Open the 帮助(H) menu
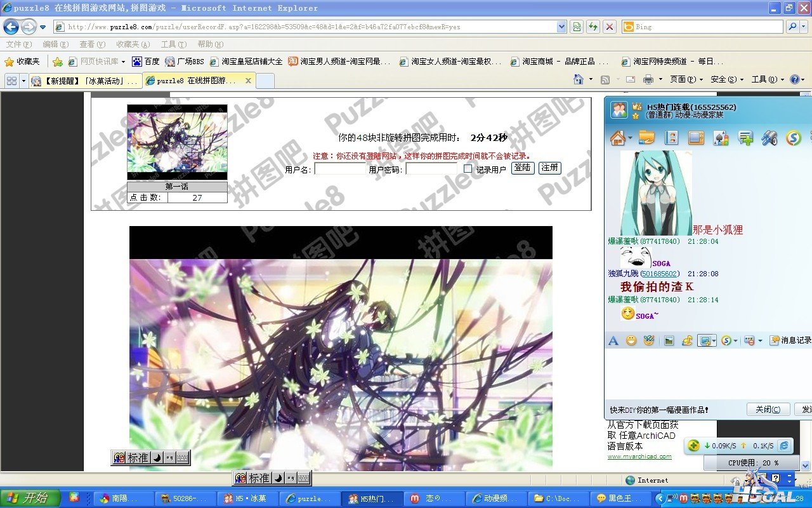Viewport: 812px width, 508px height. pos(211,44)
